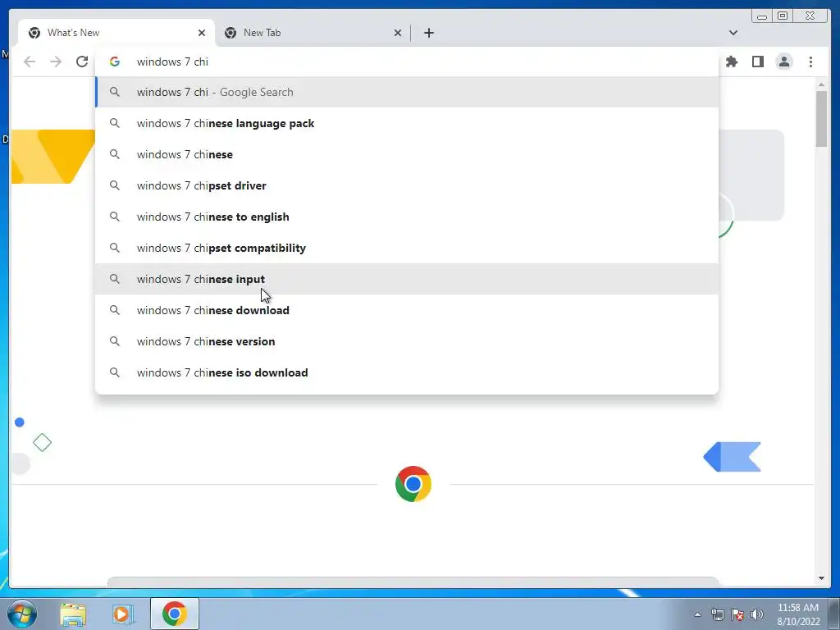
Task: Open the taskbar clock showing 11:58 AM
Action: 798,614
